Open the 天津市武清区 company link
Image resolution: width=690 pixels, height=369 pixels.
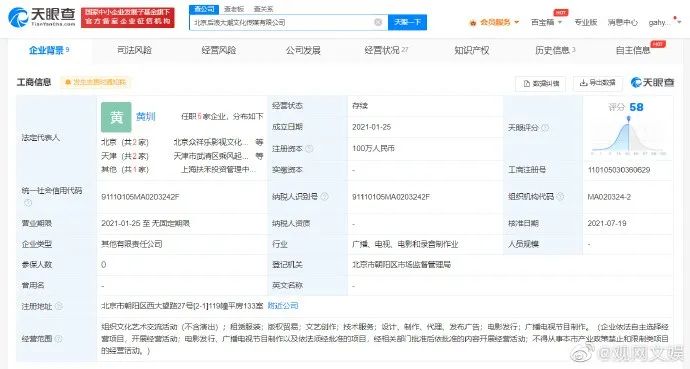click(x=211, y=156)
